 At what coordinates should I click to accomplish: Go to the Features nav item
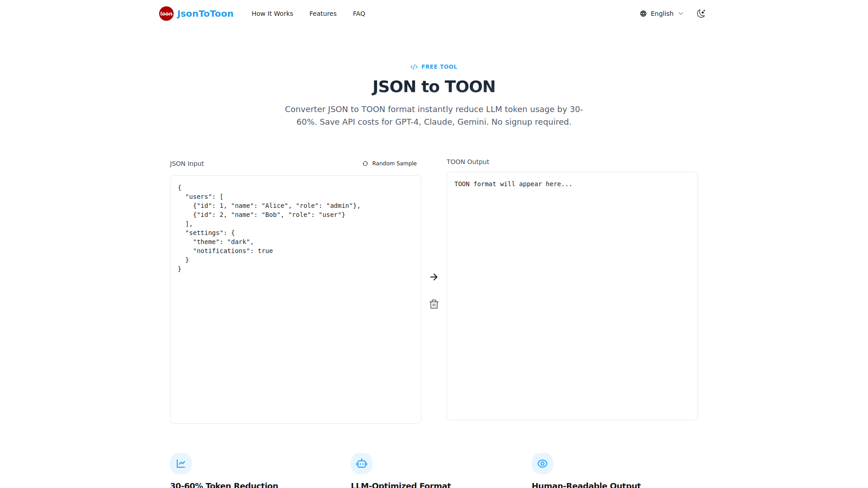coord(323,14)
